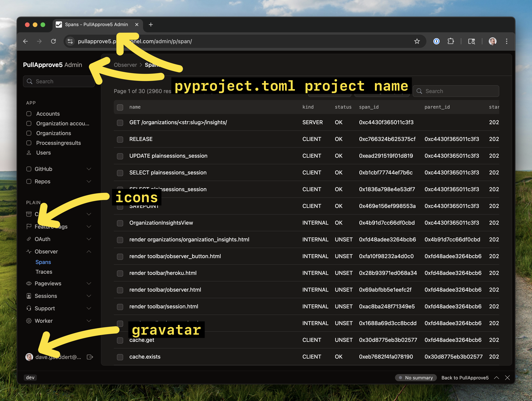This screenshot has height=401, width=532.
Task: Click the Pageviews eye icon
Action: 29,283
